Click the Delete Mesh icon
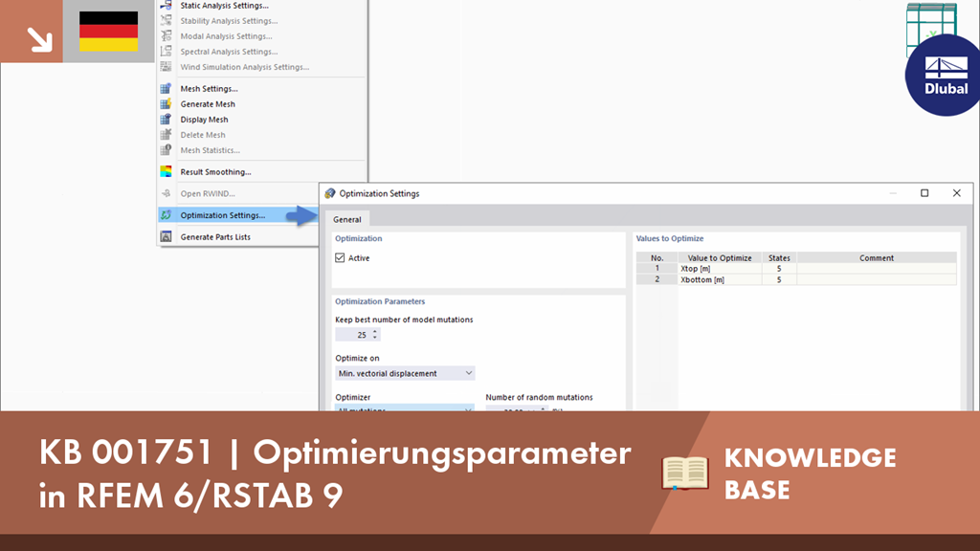980x551 pixels. [x=166, y=134]
